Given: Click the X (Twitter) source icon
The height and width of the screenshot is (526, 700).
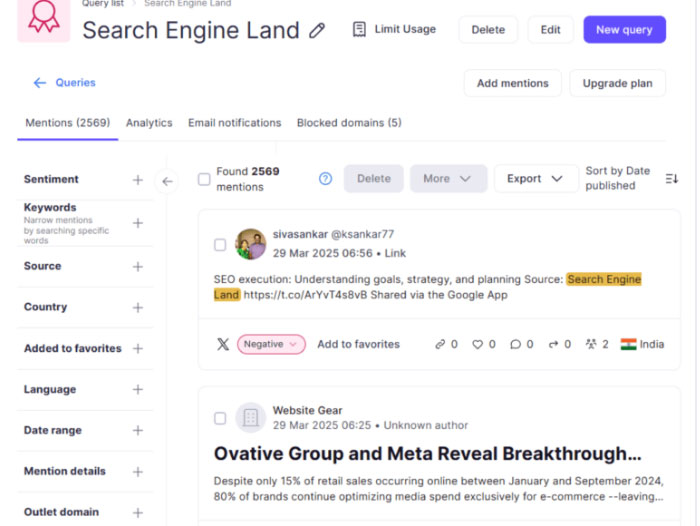Looking at the screenshot, I should coord(223,344).
